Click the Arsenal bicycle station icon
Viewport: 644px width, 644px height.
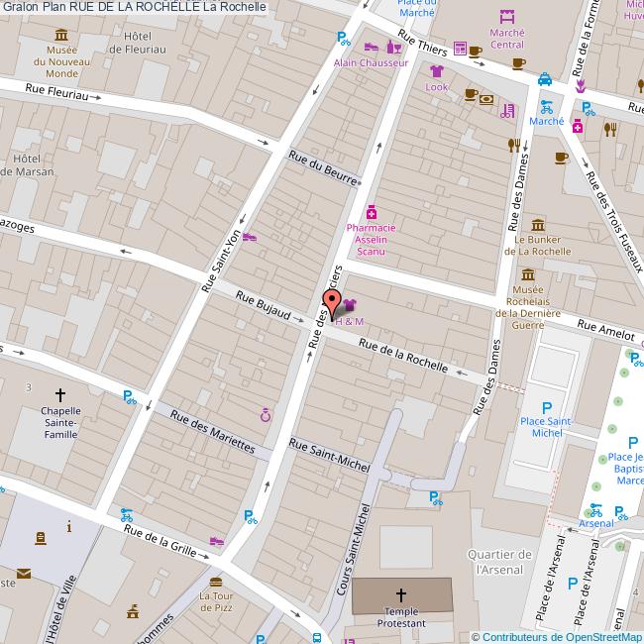coord(594,510)
